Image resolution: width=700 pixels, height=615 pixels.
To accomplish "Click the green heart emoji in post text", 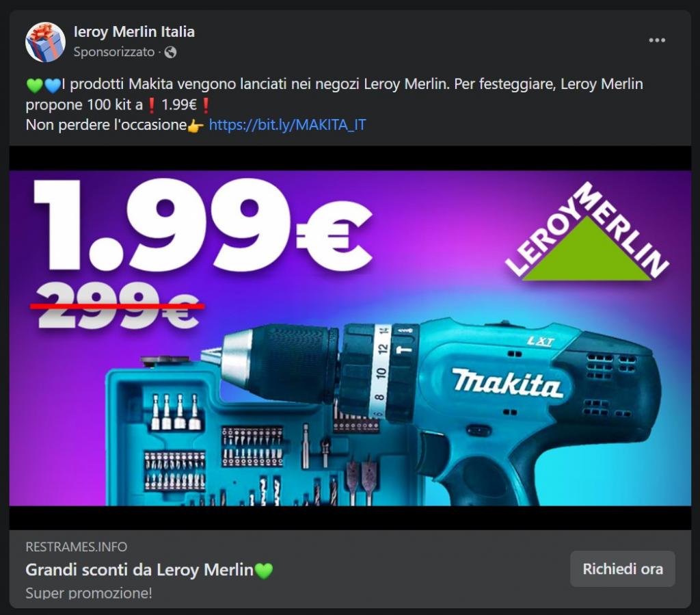I will pos(34,85).
